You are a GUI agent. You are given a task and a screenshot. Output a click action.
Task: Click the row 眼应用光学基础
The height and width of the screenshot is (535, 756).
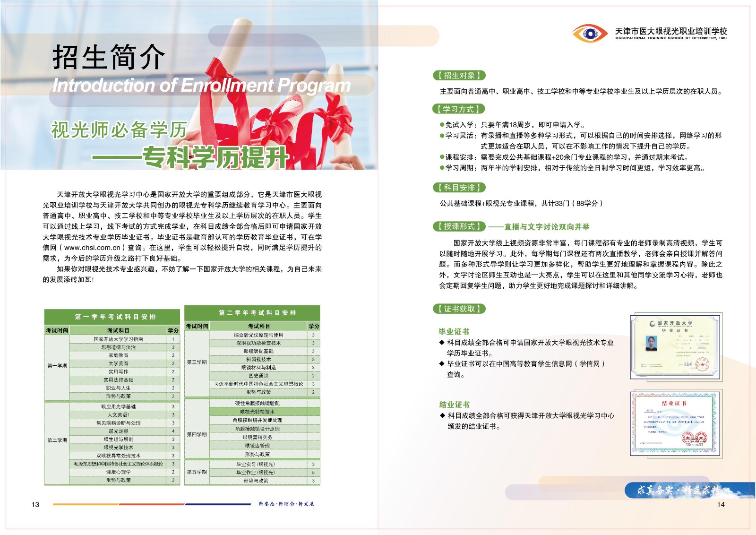point(125,406)
